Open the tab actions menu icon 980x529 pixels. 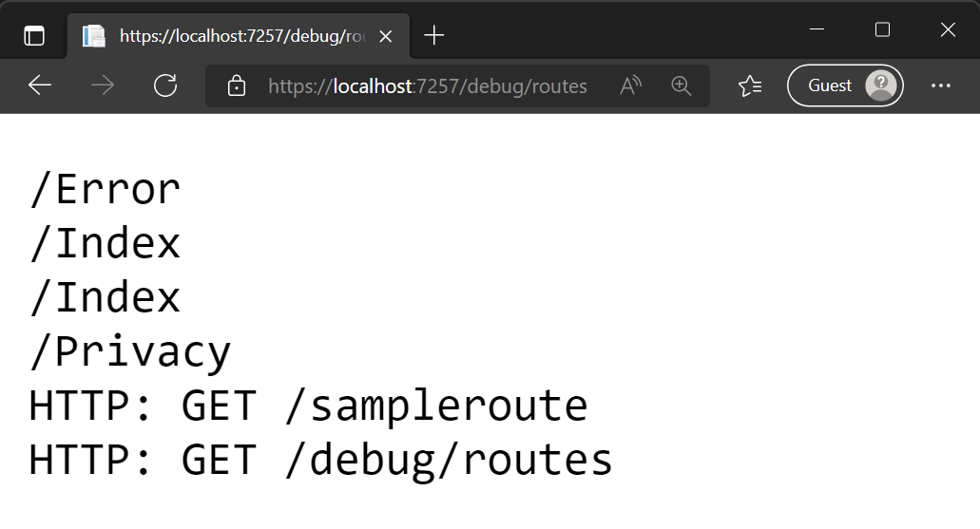coord(34,36)
